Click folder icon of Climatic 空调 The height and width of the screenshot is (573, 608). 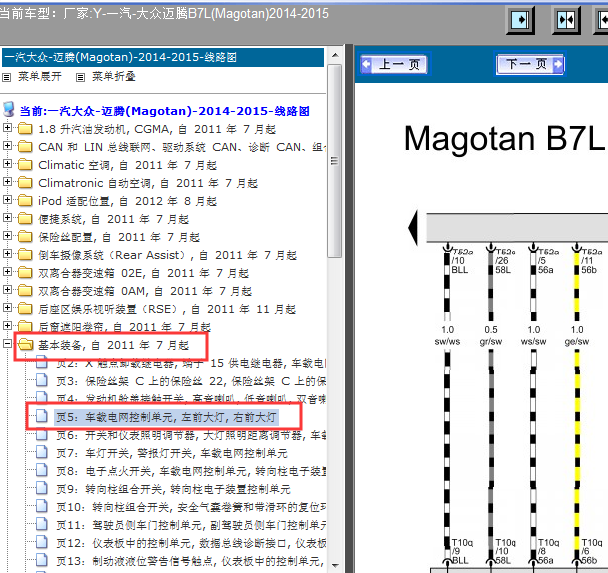click(x=25, y=164)
